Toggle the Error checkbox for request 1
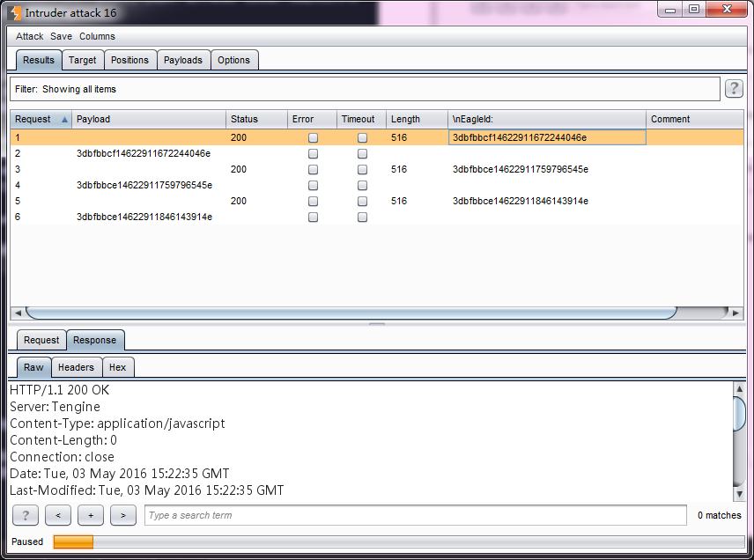 [x=313, y=138]
